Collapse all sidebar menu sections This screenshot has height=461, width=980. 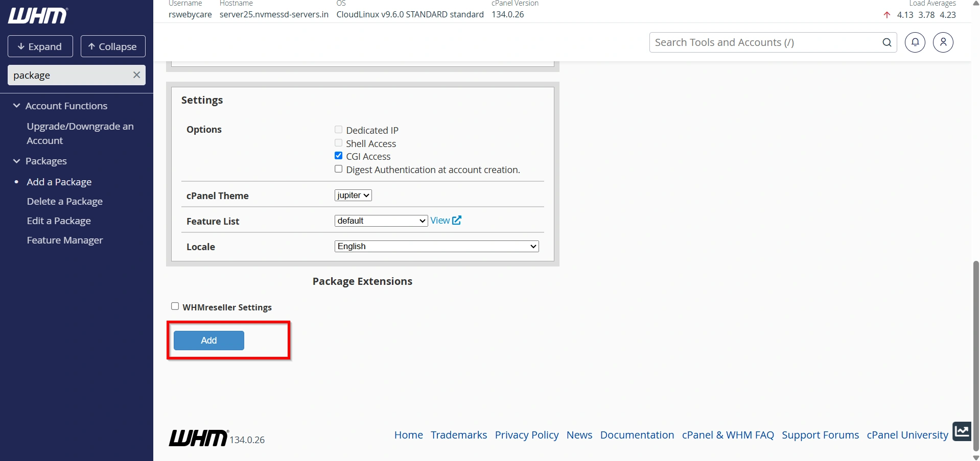(113, 46)
